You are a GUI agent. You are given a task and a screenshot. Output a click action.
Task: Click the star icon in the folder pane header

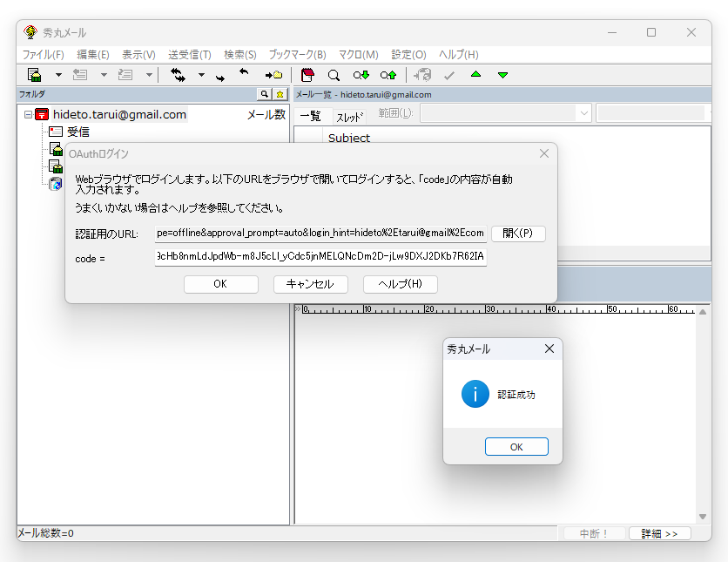click(x=279, y=94)
